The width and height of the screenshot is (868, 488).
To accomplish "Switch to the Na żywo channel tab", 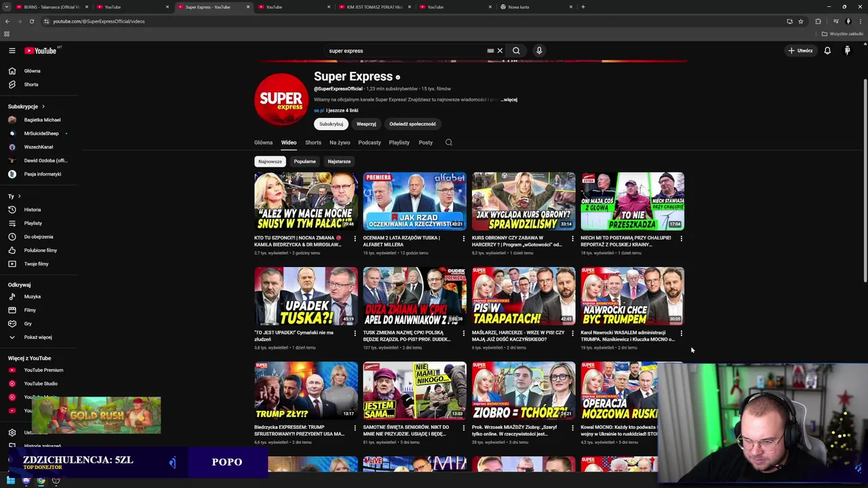I will click(340, 142).
